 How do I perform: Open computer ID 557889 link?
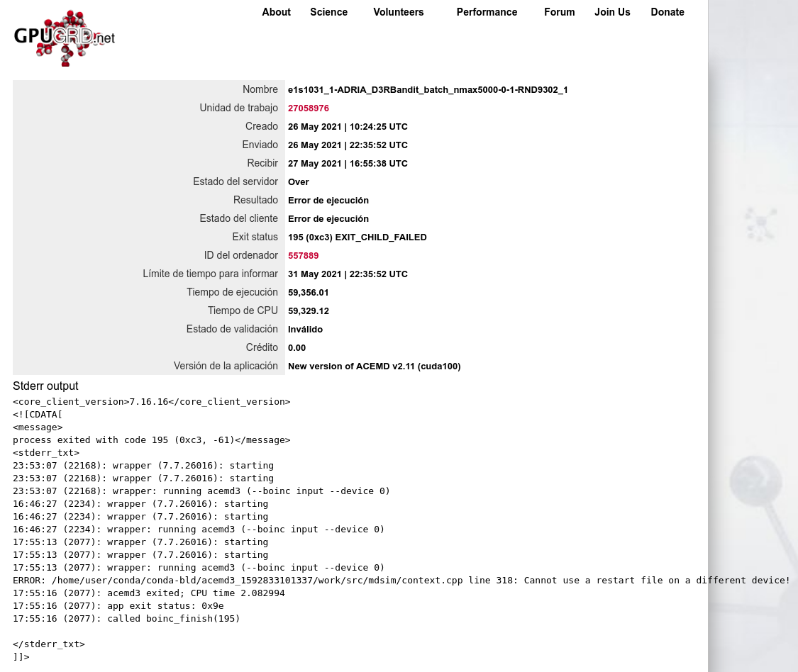(303, 256)
